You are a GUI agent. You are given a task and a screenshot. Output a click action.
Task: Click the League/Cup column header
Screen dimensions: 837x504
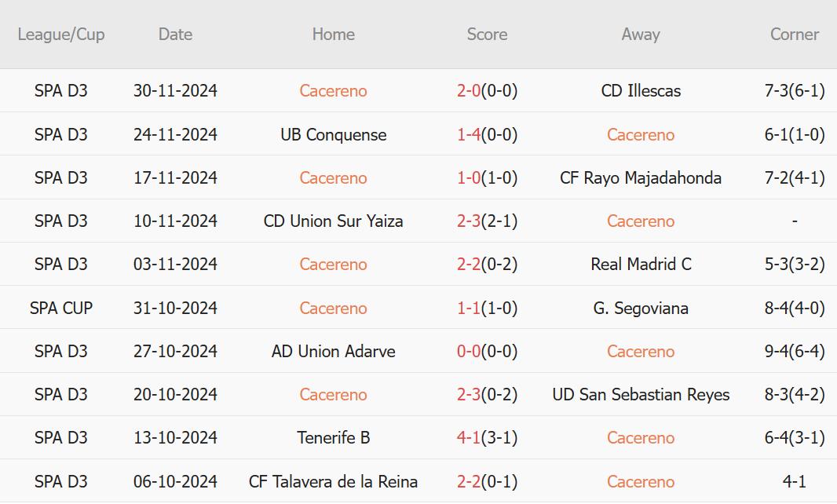(61, 35)
